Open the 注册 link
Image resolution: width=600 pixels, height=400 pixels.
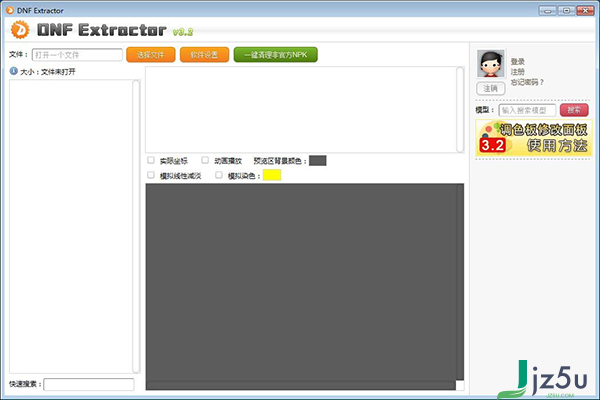point(517,71)
